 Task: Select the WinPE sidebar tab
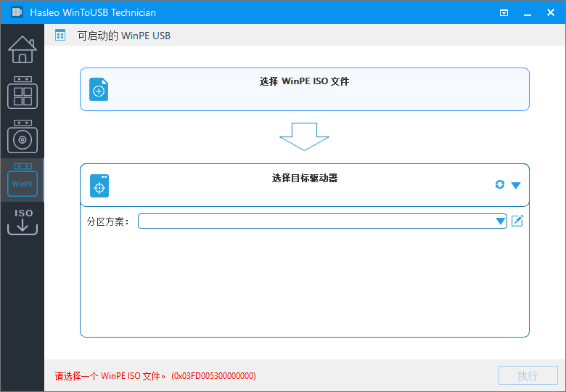[x=22, y=180]
